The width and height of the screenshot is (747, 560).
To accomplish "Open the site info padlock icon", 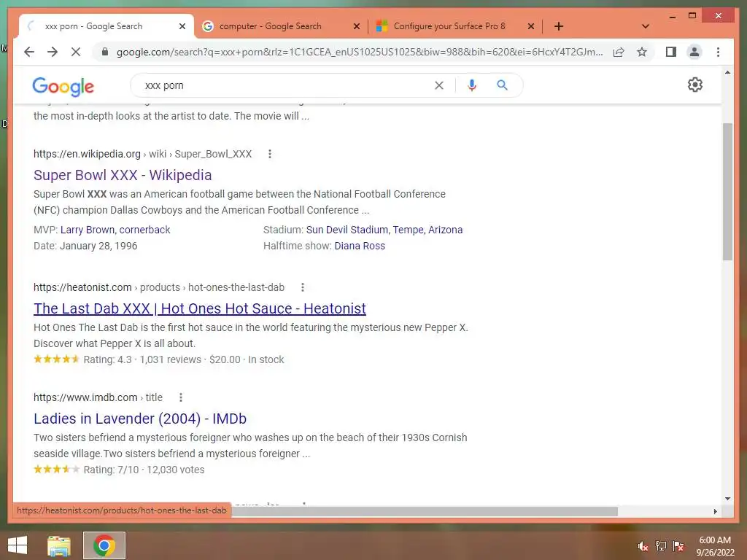I will click(x=105, y=52).
